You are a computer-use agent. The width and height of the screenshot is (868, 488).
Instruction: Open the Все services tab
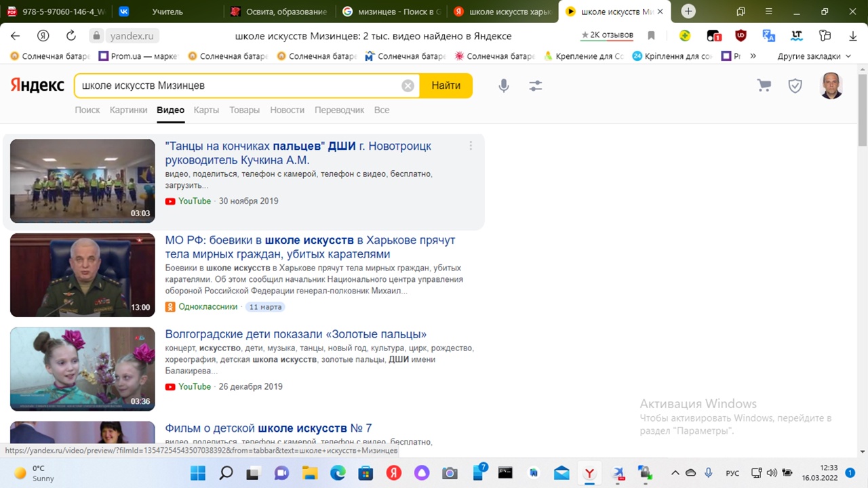coord(382,110)
